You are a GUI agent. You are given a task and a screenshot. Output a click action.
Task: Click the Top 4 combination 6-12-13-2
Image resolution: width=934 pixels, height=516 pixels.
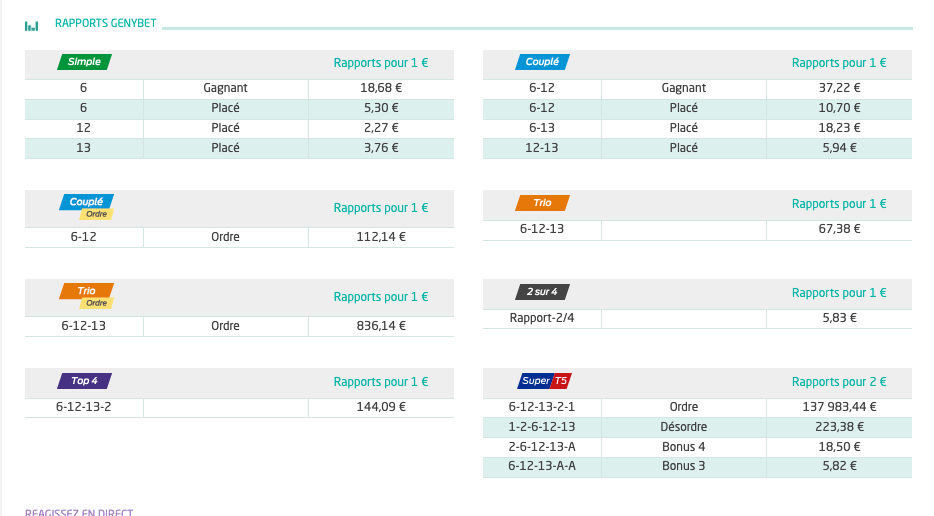(x=83, y=407)
